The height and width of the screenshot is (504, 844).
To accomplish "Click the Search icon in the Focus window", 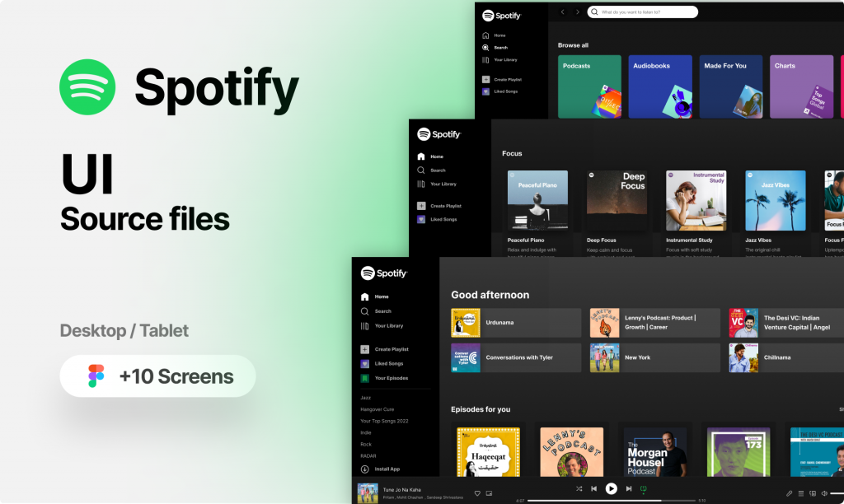I will click(421, 170).
